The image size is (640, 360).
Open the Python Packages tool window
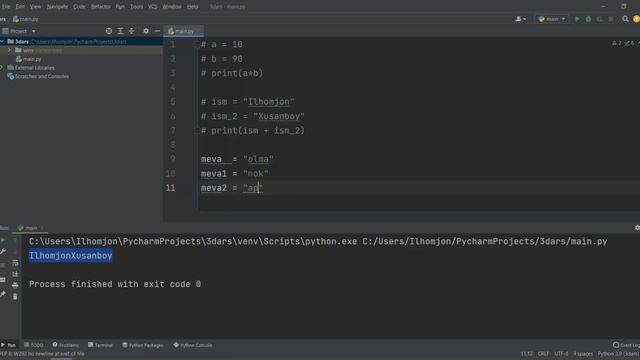(x=143, y=345)
